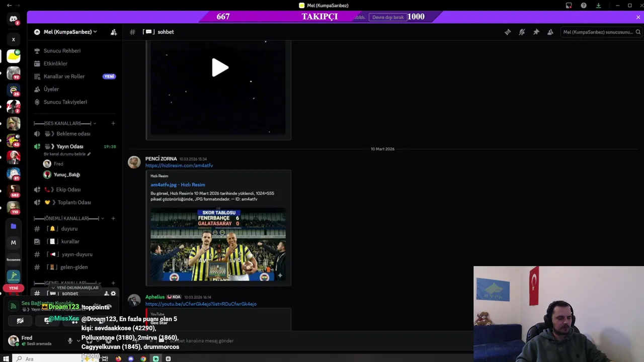Viewport: 644px width, 362px height.
Task: Jump to YENİ OKUNMAMIŞLAR unread indicator
Action: [x=74, y=288]
